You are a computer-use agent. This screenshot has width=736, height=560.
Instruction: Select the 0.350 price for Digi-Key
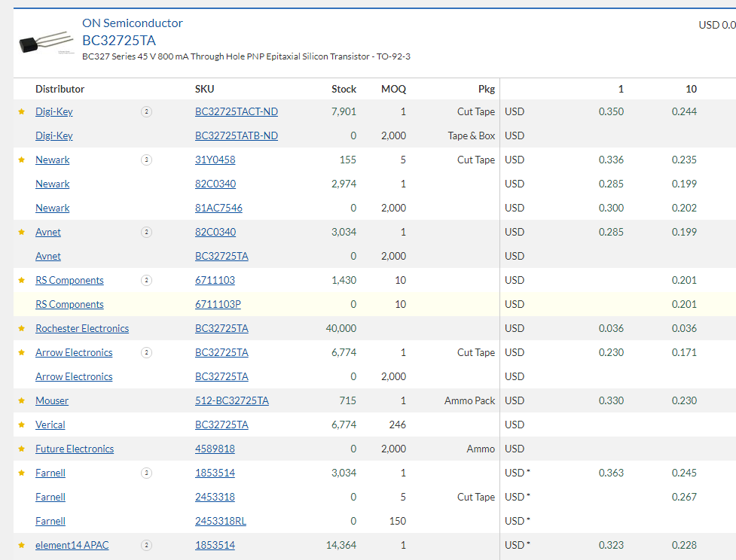611,111
